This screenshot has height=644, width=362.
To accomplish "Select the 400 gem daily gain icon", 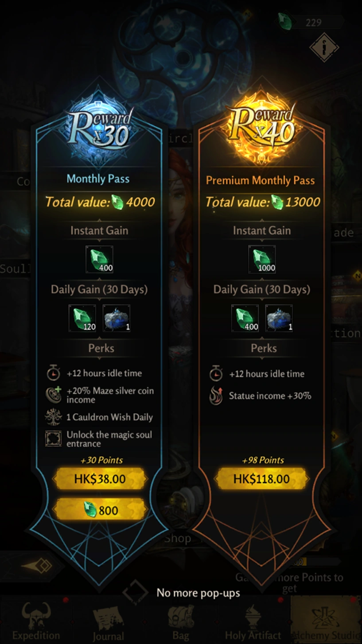I will coord(245,318).
